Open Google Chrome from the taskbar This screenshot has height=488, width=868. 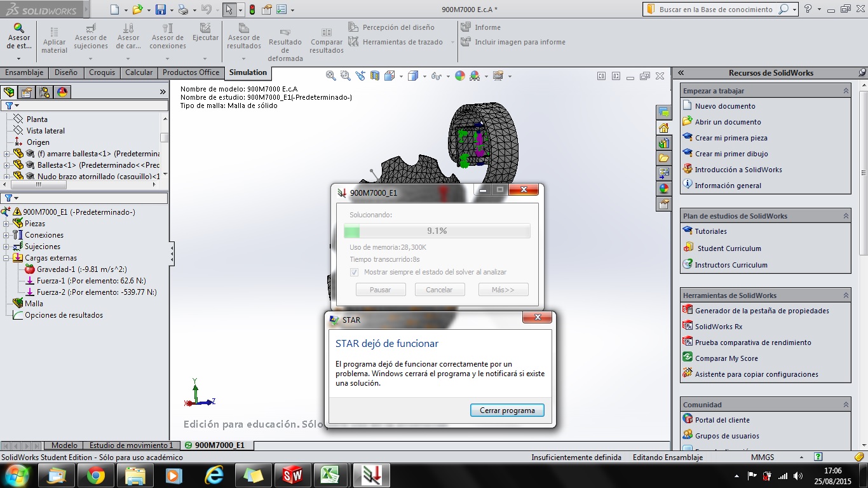(x=96, y=475)
